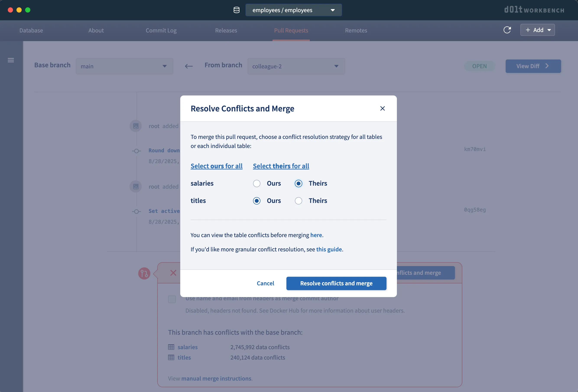
Task: Click the Select theirs for all link
Action: click(281, 166)
